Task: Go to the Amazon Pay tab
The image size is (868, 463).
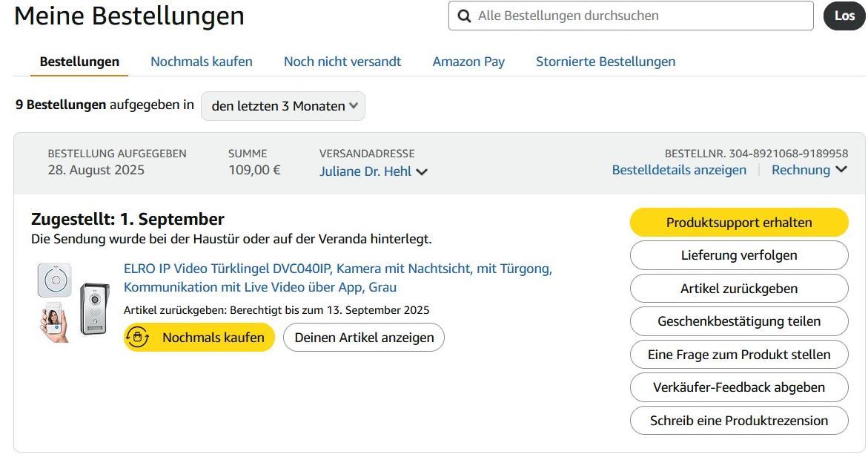Action: (468, 62)
